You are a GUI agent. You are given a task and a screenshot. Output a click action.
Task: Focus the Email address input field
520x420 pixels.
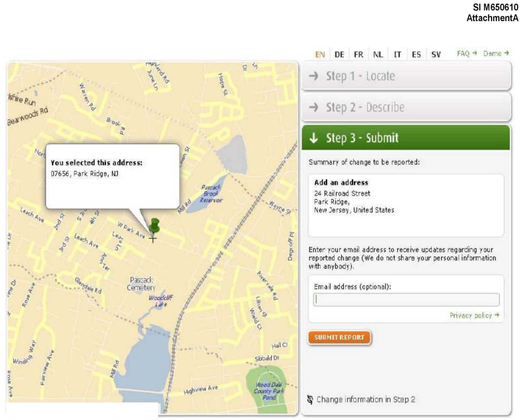[406, 300]
